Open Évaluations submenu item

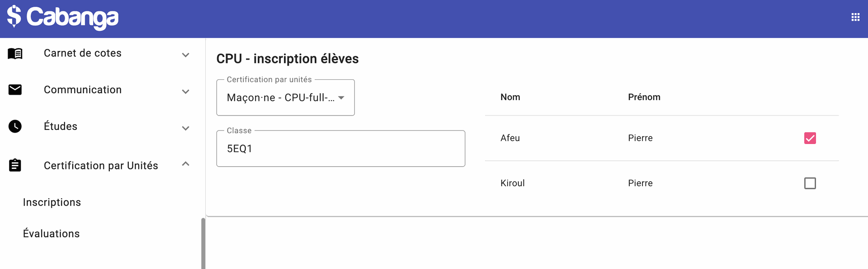pyautogui.click(x=52, y=234)
